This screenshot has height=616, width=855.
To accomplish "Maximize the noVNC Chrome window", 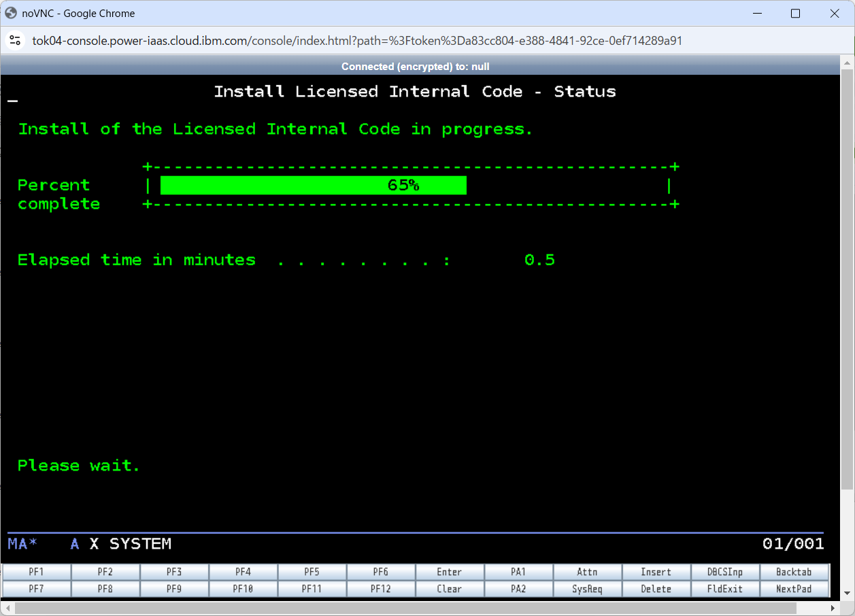I will click(795, 13).
